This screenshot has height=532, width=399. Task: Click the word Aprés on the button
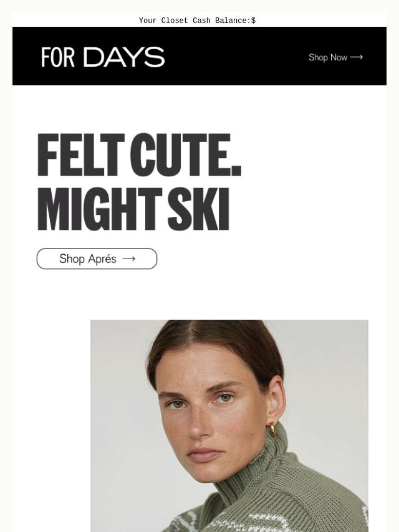(102, 259)
